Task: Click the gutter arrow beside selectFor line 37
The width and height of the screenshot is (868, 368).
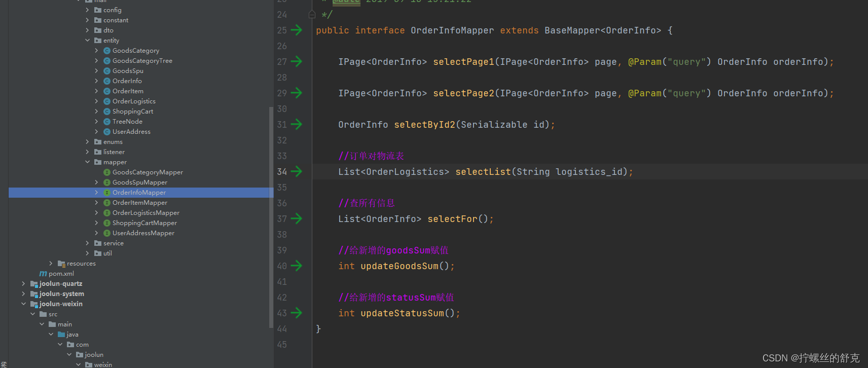Action: coord(297,219)
